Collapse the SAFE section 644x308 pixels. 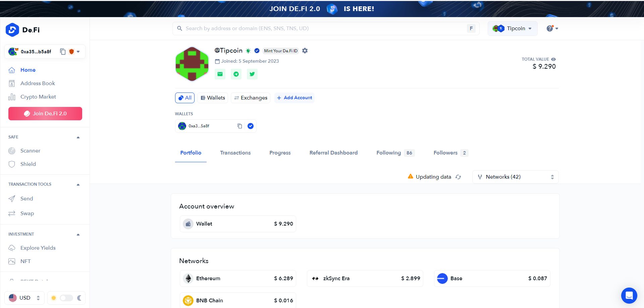tap(78, 137)
